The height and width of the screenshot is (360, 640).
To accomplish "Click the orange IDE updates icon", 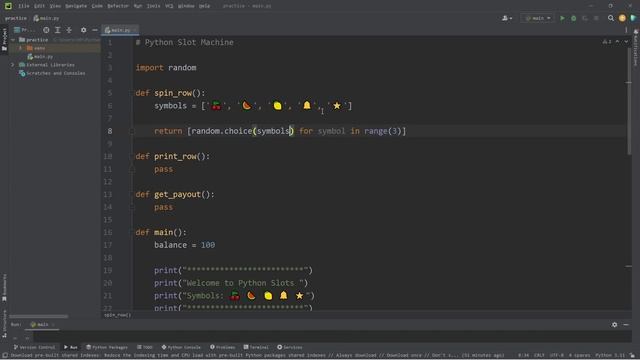I will 622,18.
